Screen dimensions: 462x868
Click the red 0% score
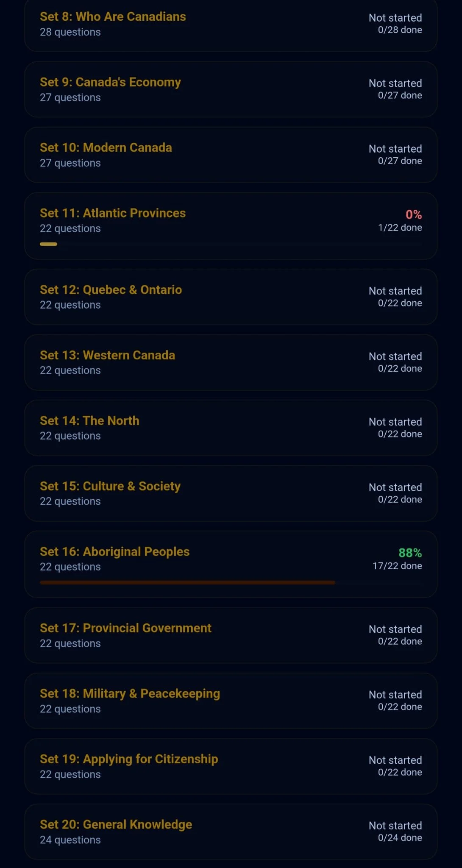(414, 214)
